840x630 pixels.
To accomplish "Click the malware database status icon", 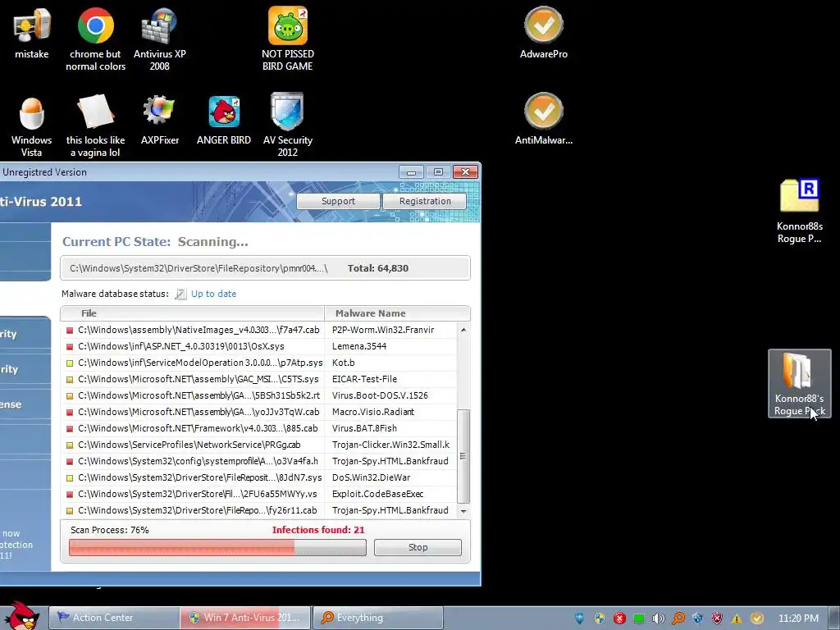I will click(x=181, y=294).
